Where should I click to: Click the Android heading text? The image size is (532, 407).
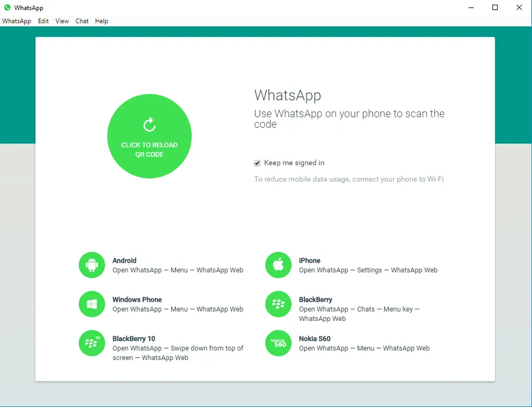coord(124,260)
